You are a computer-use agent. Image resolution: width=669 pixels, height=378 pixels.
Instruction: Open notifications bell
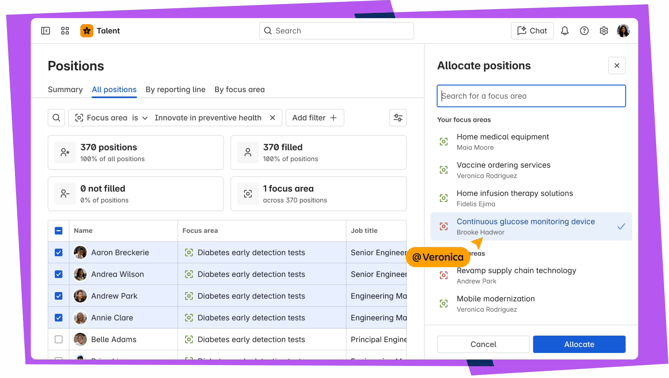coord(564,31)
